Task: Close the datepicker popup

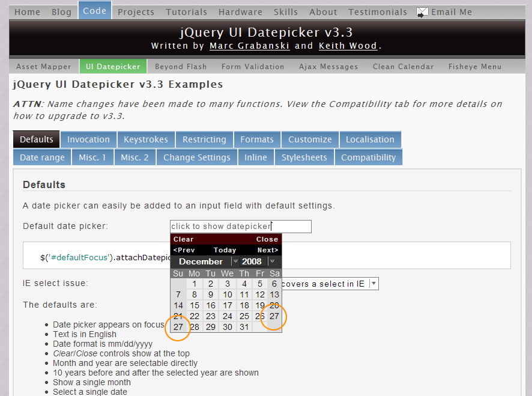Action: (267, 239)
